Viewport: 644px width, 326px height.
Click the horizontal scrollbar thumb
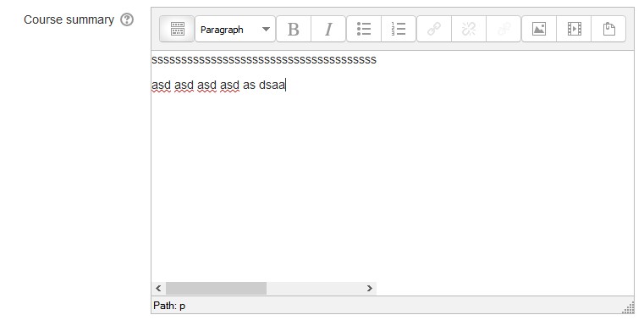pos(216,288)
